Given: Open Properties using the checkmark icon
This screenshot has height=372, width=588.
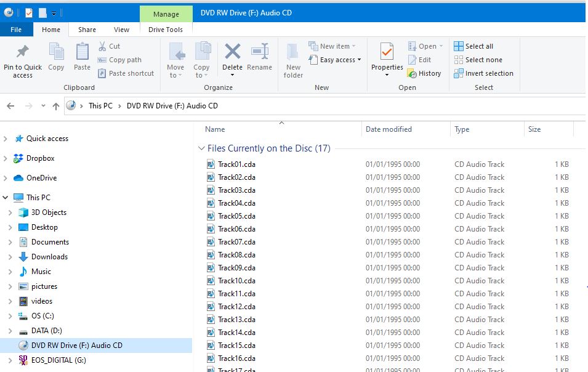Looking at the screenshot, I should point(387,52).
